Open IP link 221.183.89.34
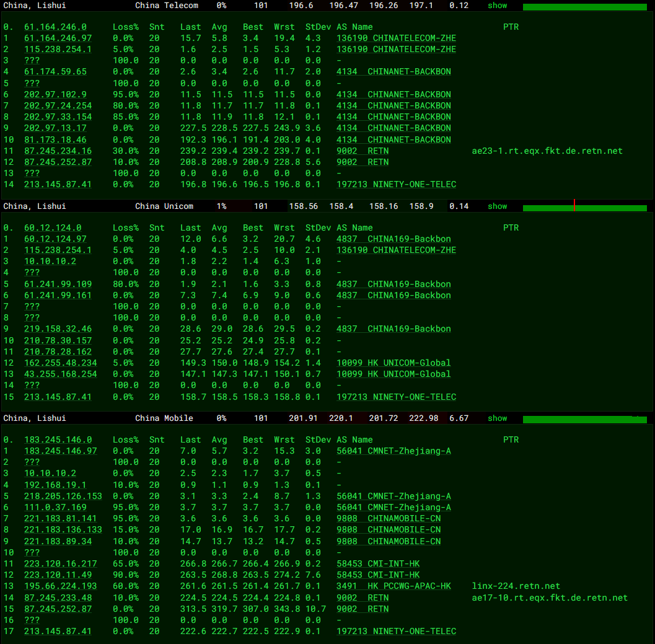 pos(58,541)
